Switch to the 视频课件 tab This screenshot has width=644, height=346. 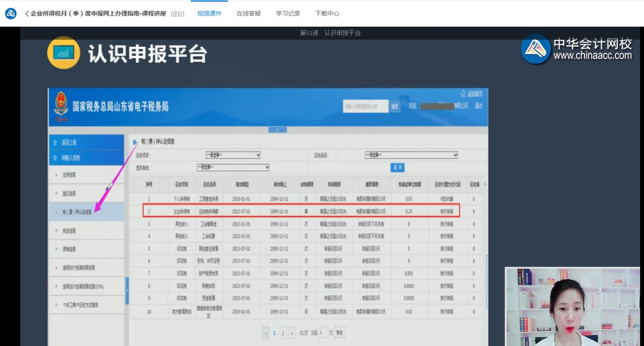(x=209, y=13)
